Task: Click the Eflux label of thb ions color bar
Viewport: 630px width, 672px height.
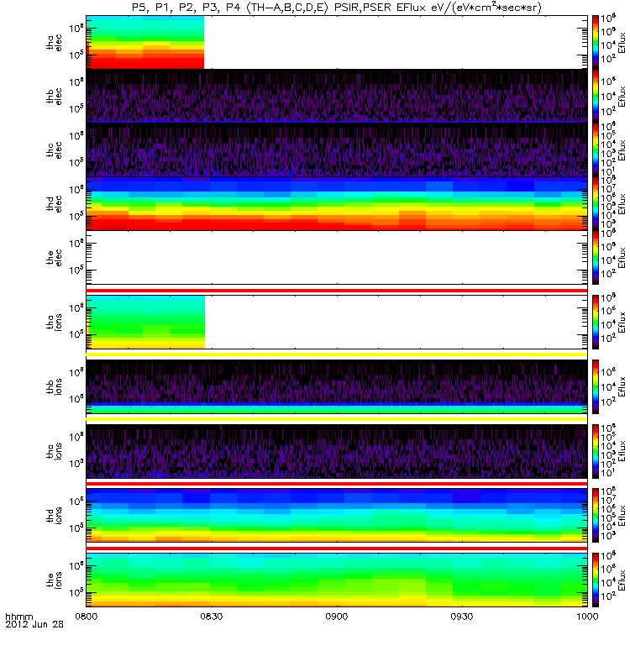Action: point(622,386)
